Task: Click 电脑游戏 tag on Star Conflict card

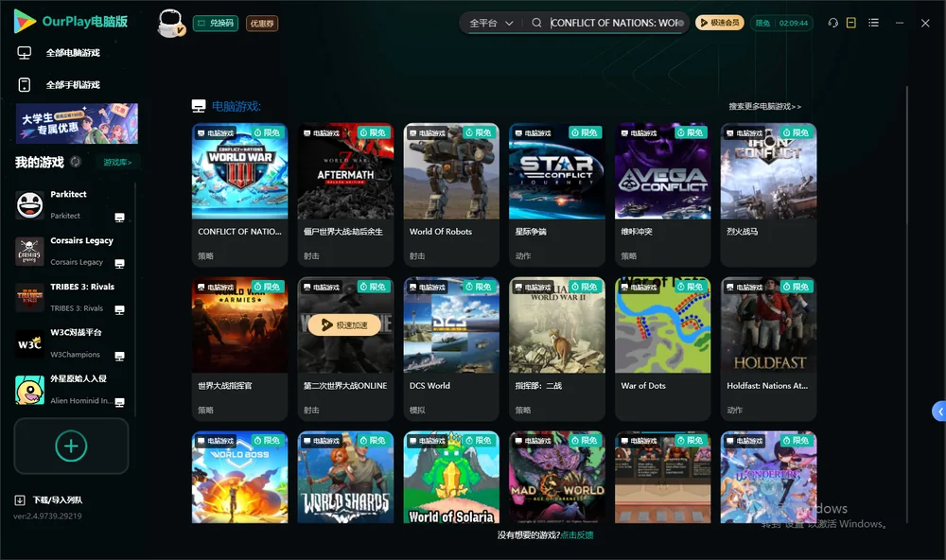Action: [x=534, y=132]
